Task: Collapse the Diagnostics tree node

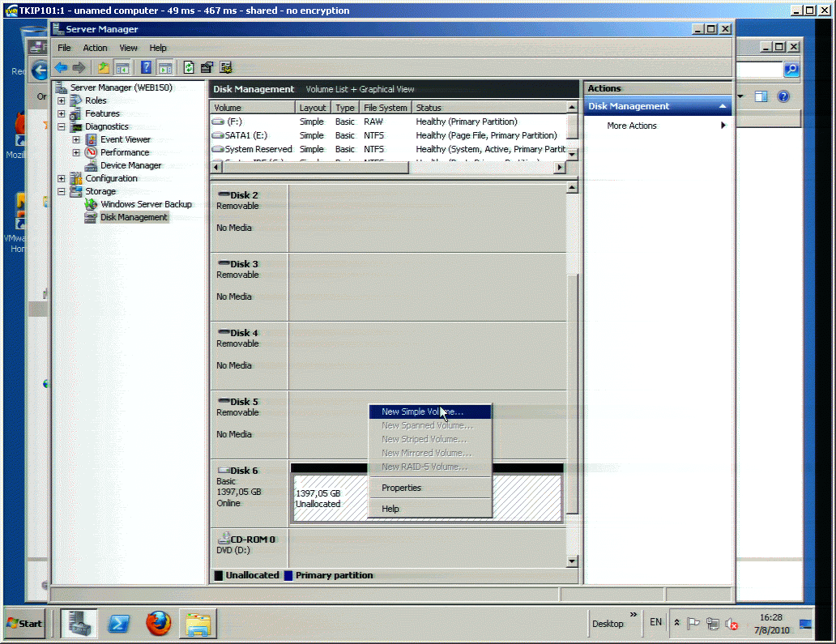Action: tap(62, 127)
